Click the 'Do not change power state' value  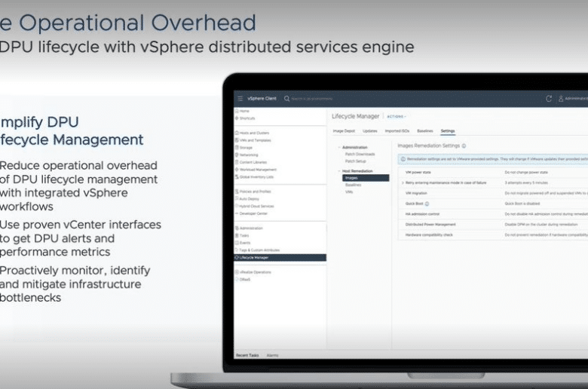pyautogui.click(x=526, y=172)
